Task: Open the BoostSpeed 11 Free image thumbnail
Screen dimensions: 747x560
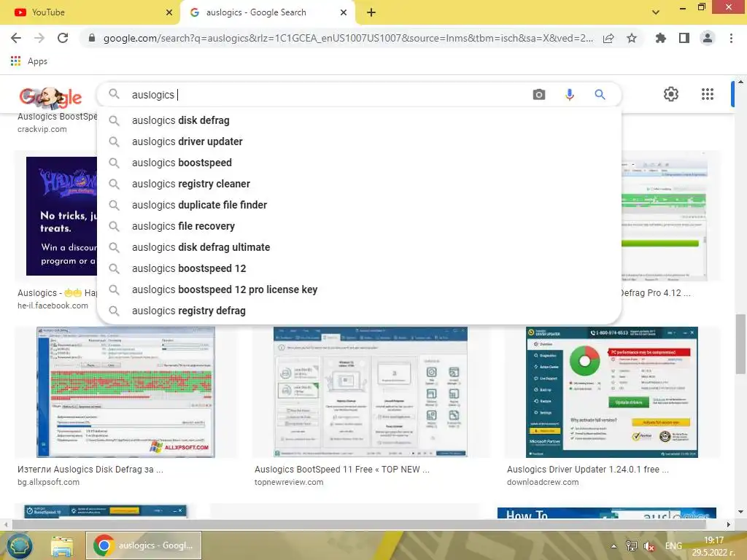Action: tap(370, 392)
